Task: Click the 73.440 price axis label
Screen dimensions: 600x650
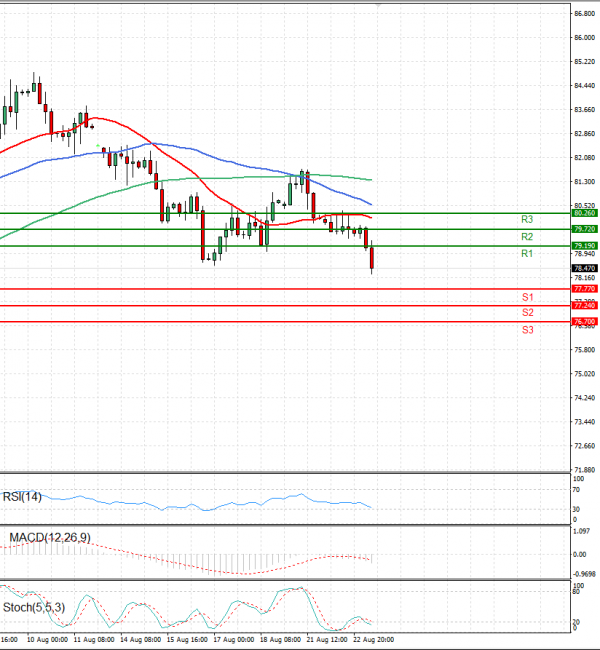Action: (x=584, y=422)
